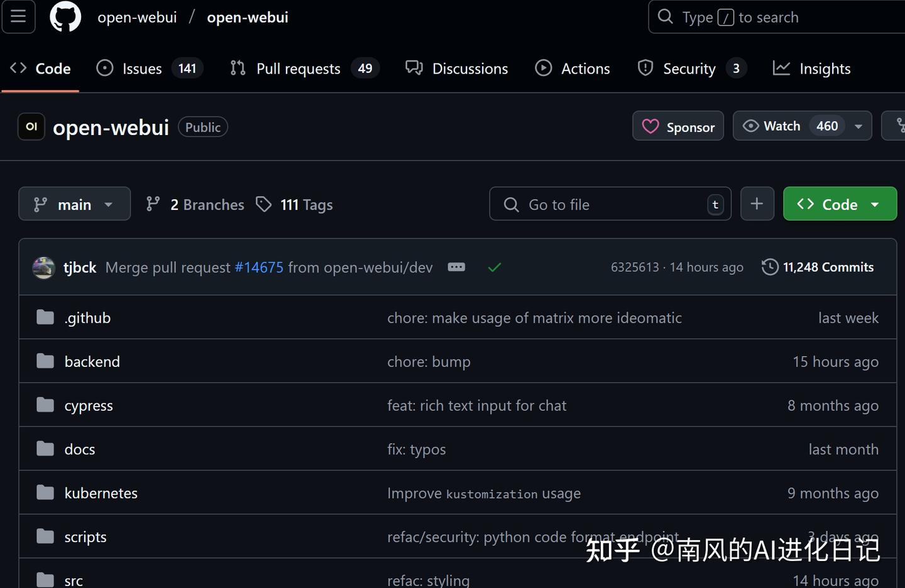Viewport: 905px width, 588px height.
Task: Click the tag icon beside 111 Tags
Action: tap(264, 204)
